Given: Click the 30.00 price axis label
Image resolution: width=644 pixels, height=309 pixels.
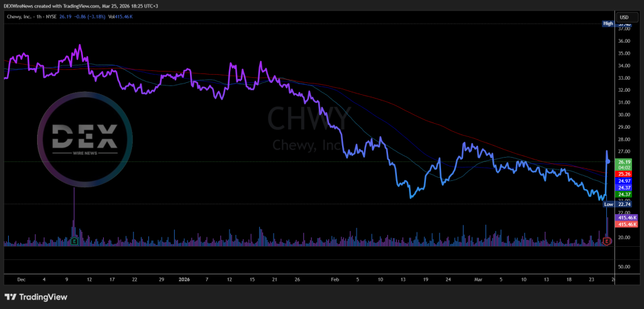Looking at the screenshot, I should tap(625, 115).
